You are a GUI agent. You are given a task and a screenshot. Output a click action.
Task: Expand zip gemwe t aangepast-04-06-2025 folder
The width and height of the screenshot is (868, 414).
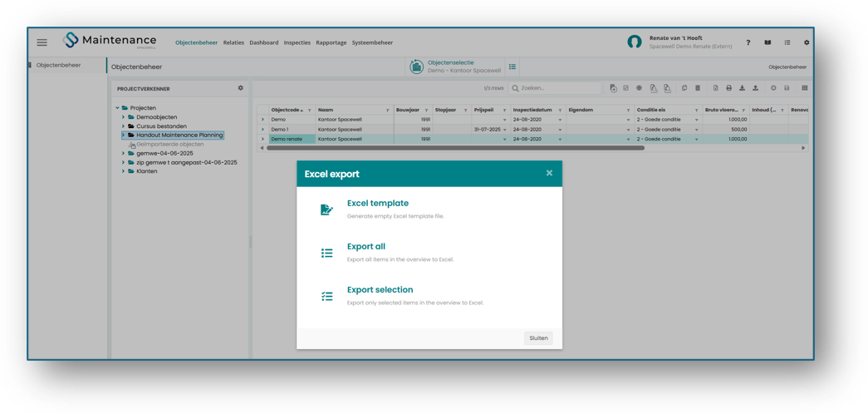[x=124, y=162]
